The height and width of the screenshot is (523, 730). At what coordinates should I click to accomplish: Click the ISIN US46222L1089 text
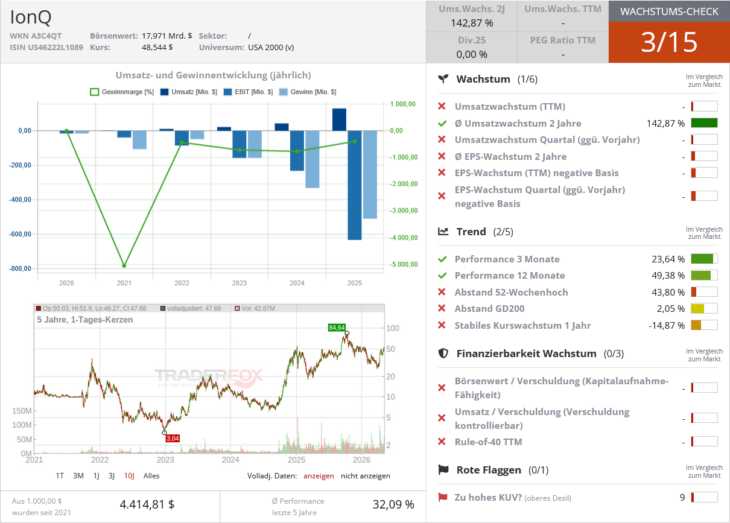(x=46, y=47)
